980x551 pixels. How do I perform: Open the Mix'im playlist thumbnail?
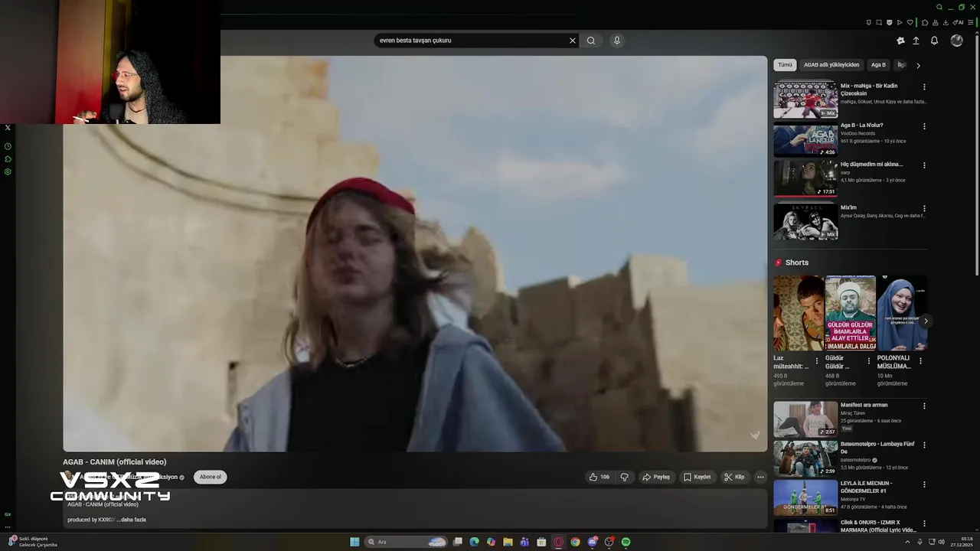pos(805,221)
